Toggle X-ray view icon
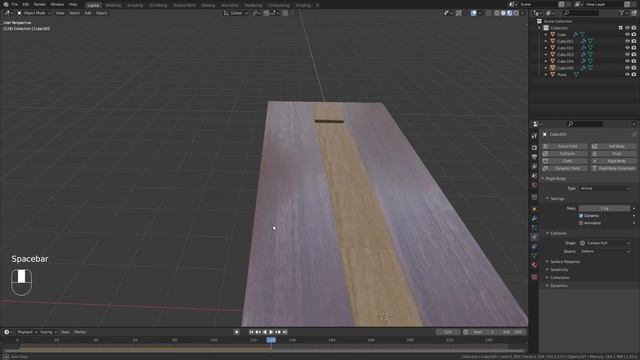This screenshot has width=640, height=360. (x=489, y=13)
